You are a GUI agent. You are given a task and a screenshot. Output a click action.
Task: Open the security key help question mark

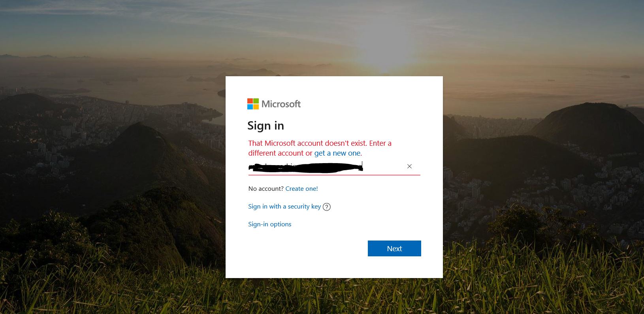326,207
